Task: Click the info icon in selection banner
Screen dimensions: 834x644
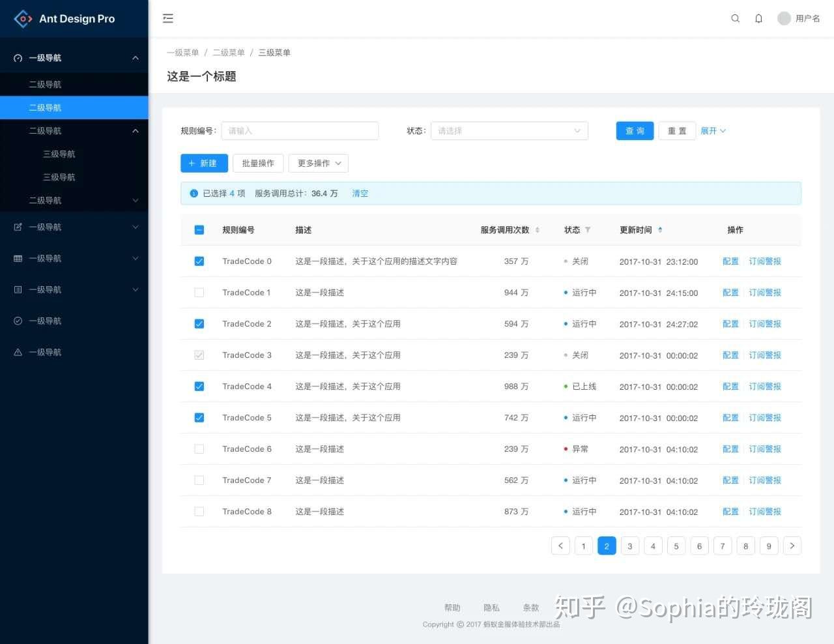Action: click(x=194, y=193)
